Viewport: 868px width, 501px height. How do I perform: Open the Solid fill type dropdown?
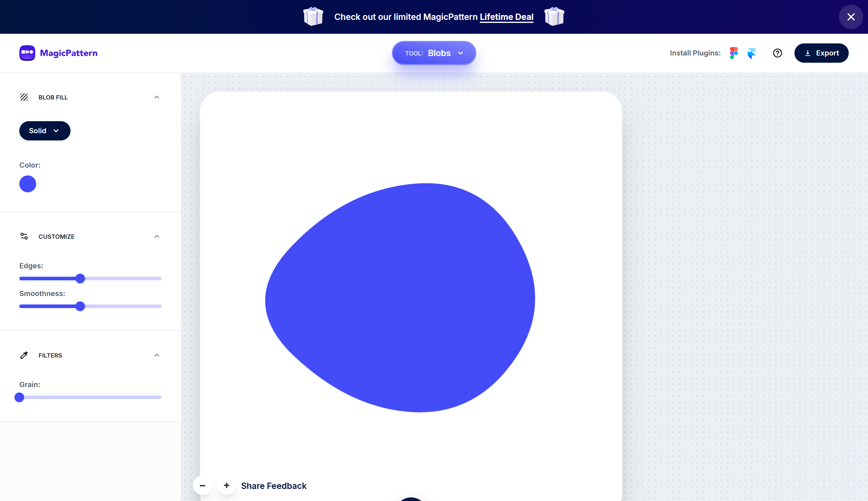point(45,131)
